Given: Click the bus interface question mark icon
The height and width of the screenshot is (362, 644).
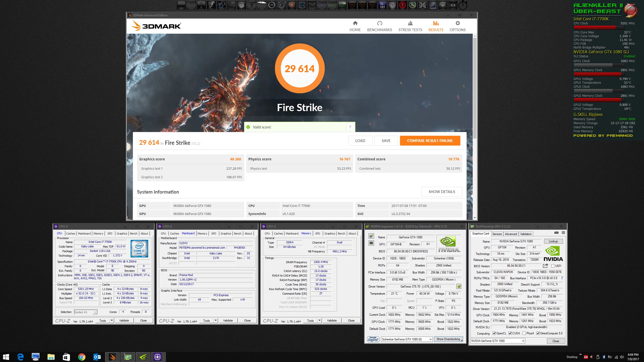Looking at the screenshot, I should [x=562, y=278].
